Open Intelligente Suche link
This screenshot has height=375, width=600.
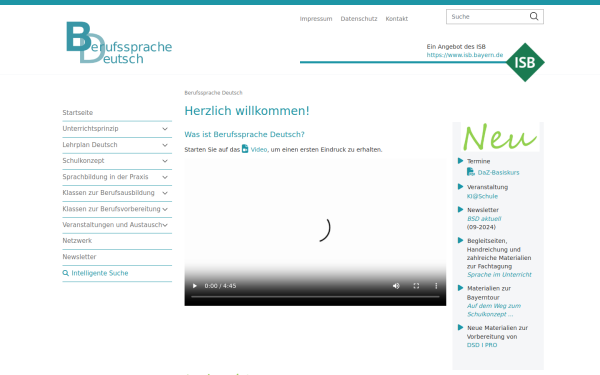click(100, 273)
